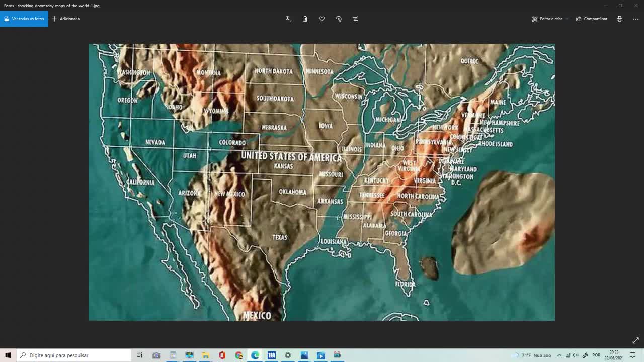644x362 pixels.
Task: Open Settings gear in taskbar
Action: [x=288, y=355]
